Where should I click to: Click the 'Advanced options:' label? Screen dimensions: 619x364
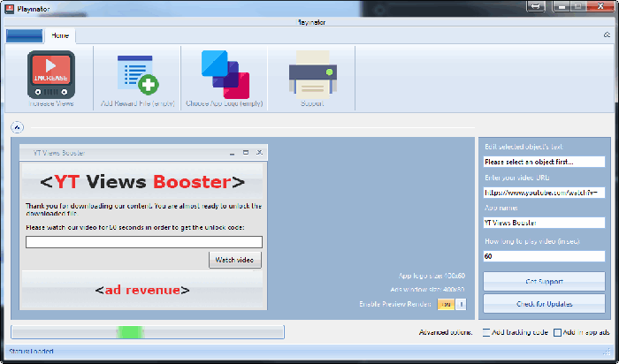[x=446, y=332]
